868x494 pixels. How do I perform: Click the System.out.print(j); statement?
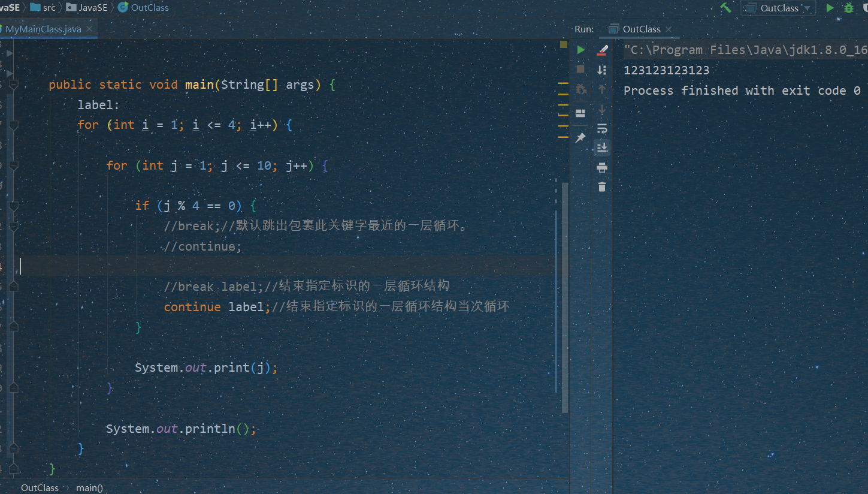[x=206, y=368]
